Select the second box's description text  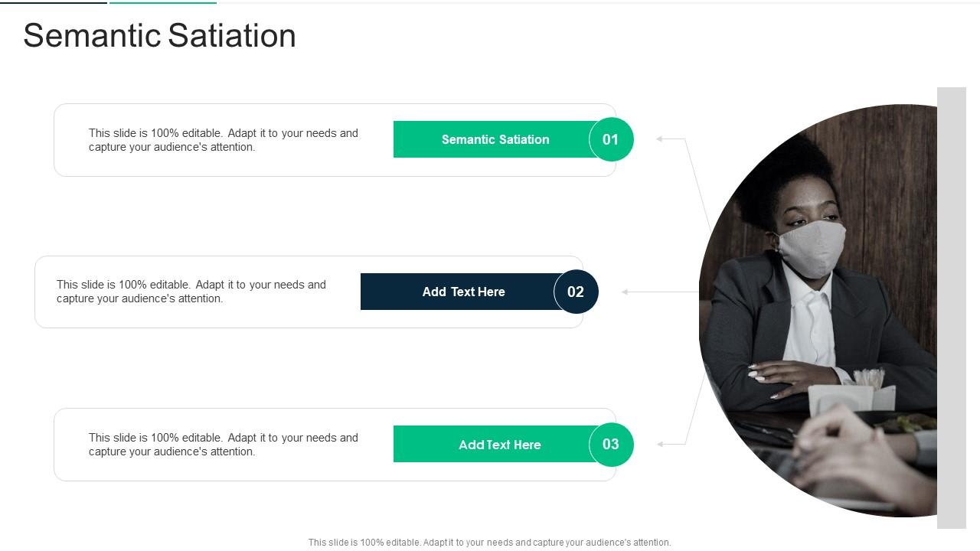tap(191, 292)
